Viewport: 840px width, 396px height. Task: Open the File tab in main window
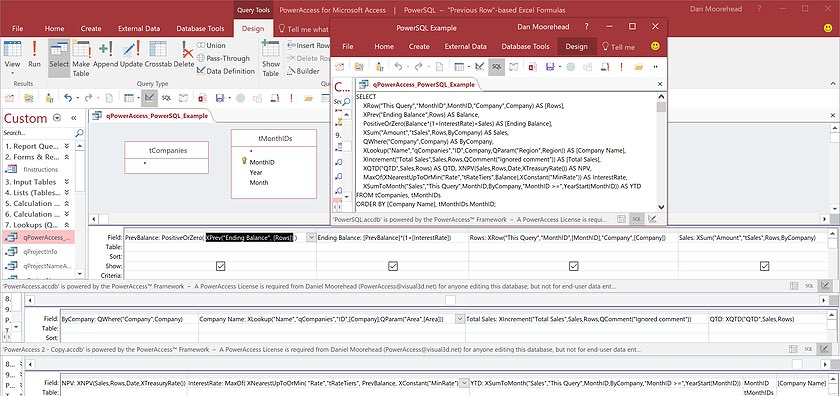pos(17,29)
